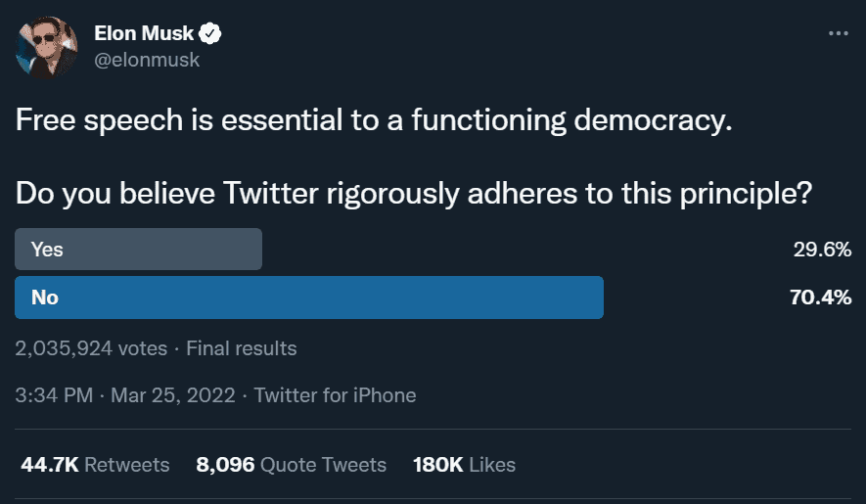View the 180K Likes list

[x=464, y=465]
